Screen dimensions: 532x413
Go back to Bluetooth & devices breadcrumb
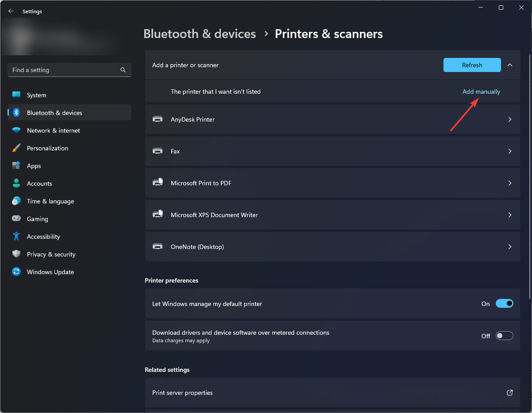point(200,34)
